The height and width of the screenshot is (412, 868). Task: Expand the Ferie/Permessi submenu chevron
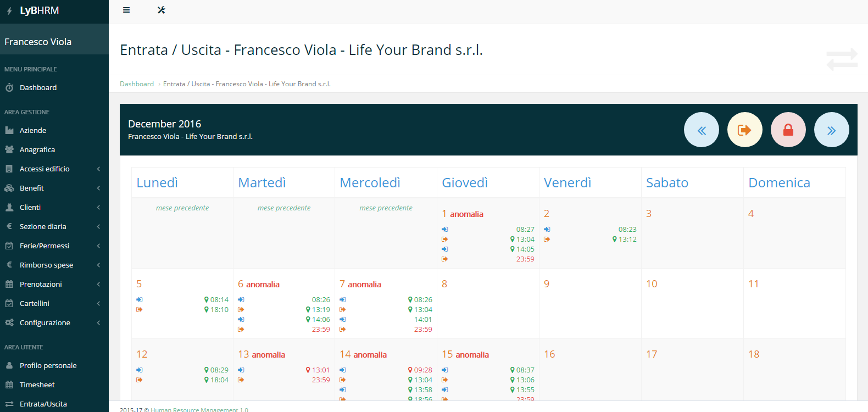[x=98, y=246]
